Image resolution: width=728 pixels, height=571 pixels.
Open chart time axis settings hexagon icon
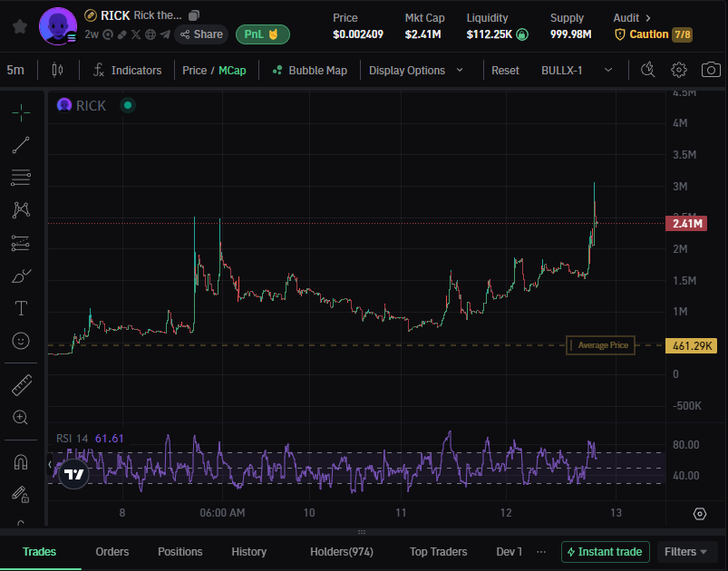700,514
